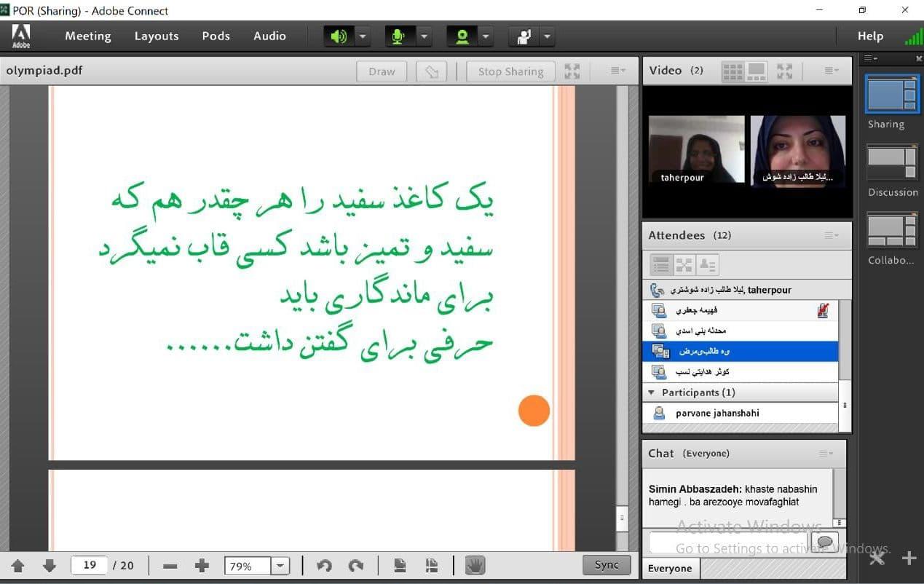924x584 pixels.
Task: Make the Share pod full screen
Action: [x=572, y=71]
